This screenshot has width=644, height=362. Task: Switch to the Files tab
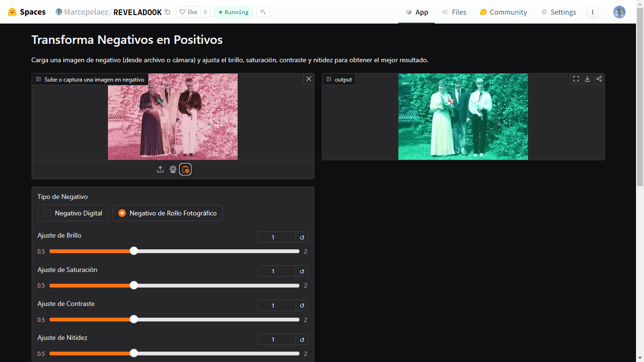(x=454, y=12)
